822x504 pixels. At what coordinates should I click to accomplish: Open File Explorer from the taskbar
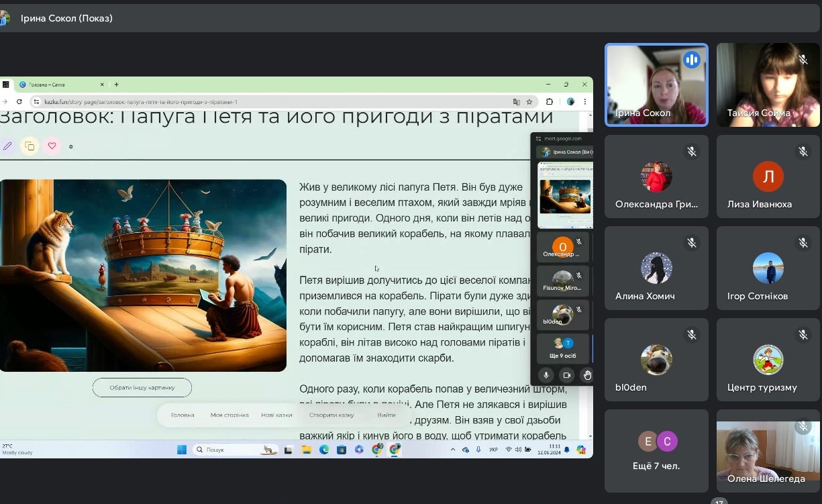click(306, 450)
